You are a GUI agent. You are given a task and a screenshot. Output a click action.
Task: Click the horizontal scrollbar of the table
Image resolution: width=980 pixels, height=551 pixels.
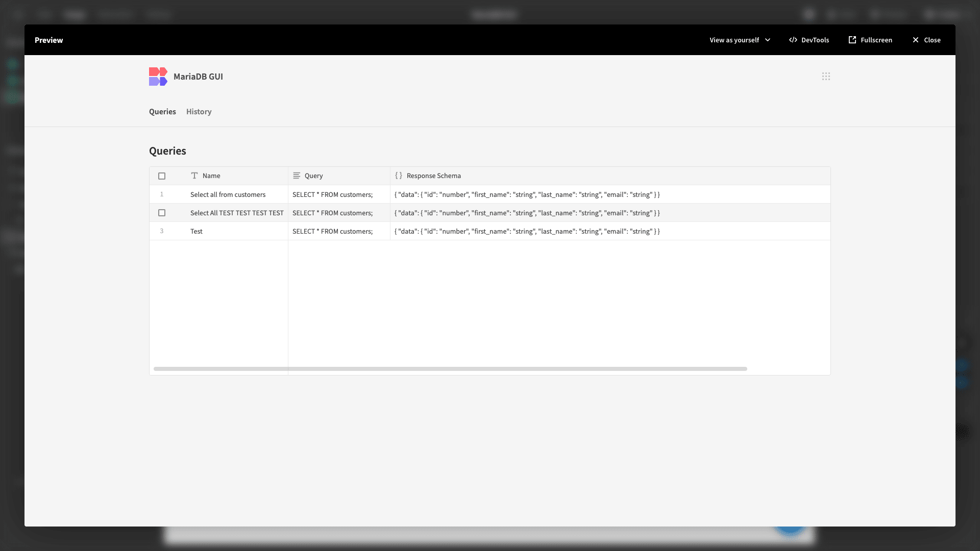[x=450, y=368]
